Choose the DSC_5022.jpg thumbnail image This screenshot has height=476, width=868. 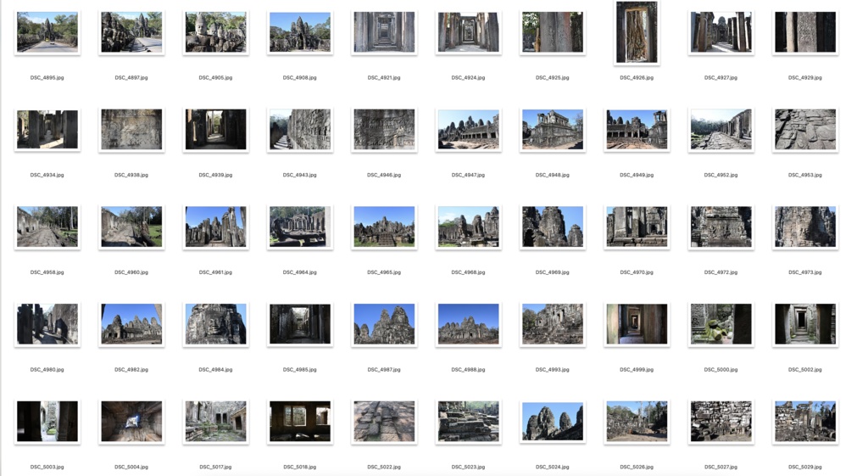384,421
